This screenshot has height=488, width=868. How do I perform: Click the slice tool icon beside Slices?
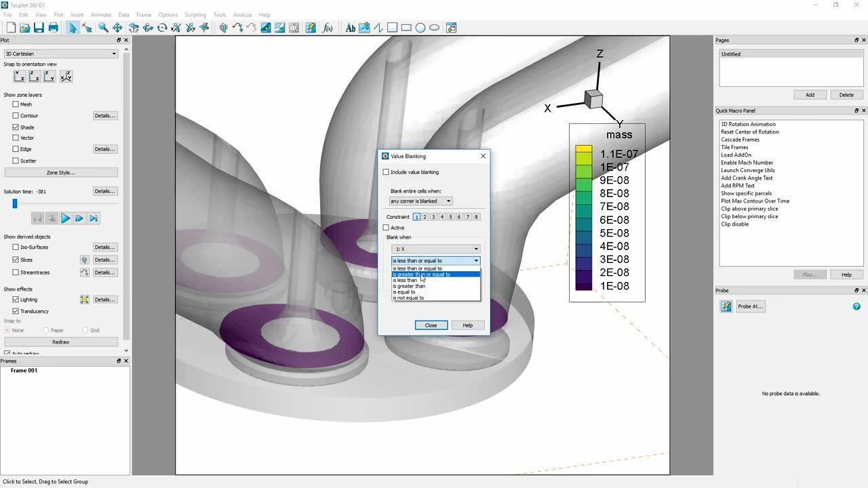(85, 260)
